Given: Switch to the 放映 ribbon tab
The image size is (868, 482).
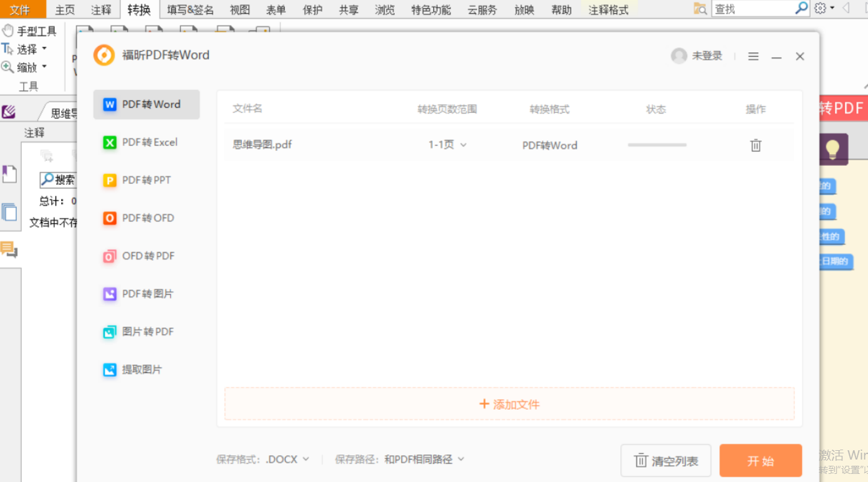Looking at the screenshot, I should pos(524,10).
